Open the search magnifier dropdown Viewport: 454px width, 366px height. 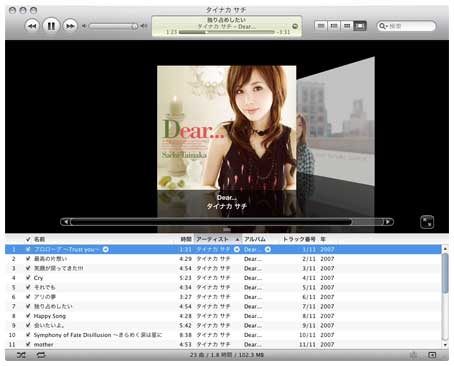(x=383, y=26)
